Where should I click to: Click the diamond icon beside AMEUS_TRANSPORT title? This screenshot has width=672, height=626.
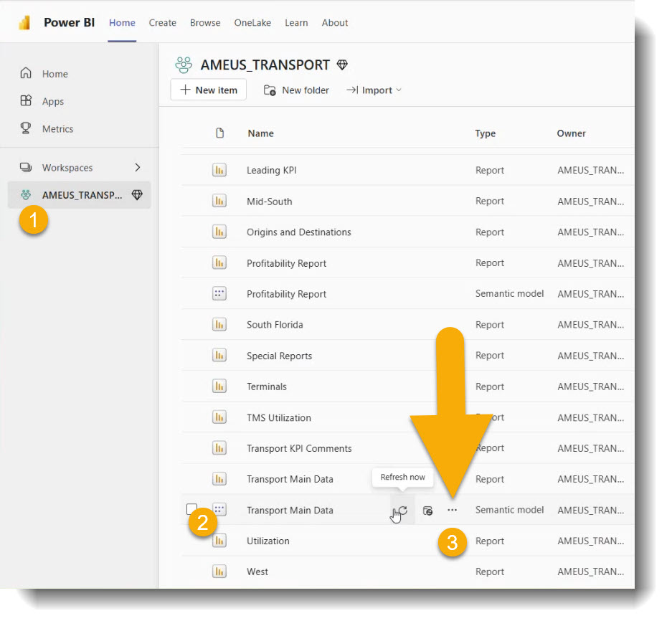pos(342,65)
